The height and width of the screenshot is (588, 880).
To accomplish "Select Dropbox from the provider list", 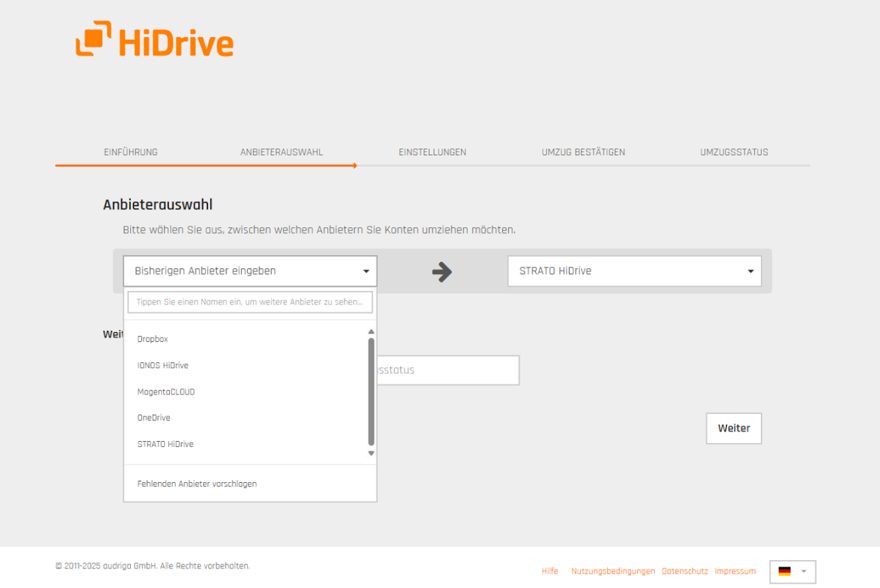I will point(152,339).
